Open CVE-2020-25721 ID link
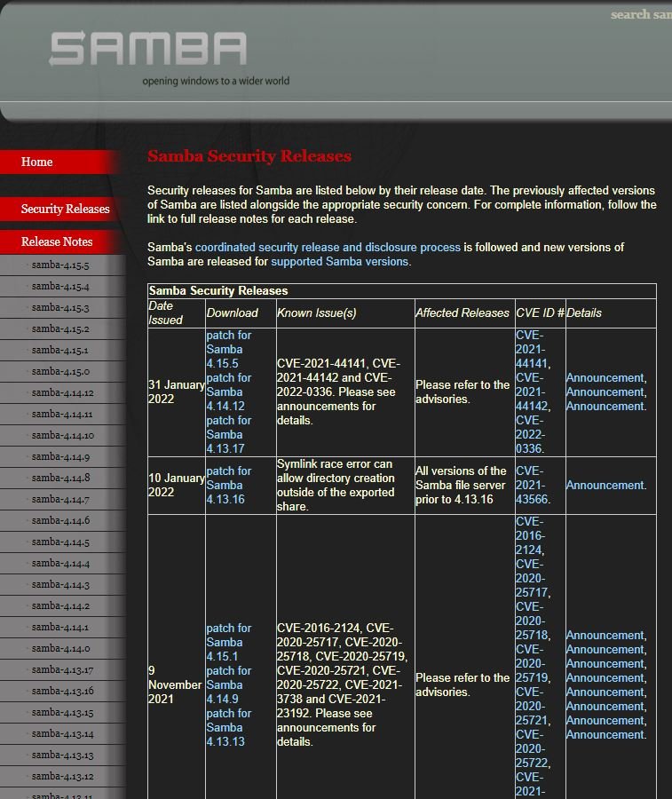Screen dimensions: 672x799 point(532,707)
